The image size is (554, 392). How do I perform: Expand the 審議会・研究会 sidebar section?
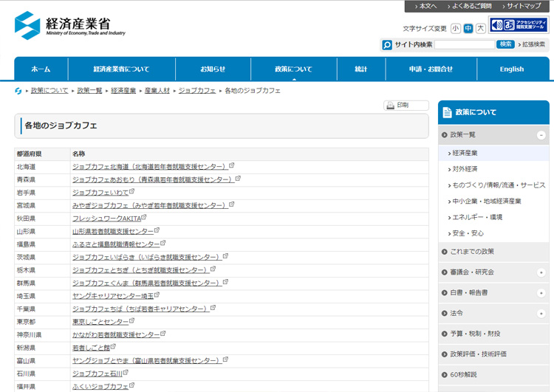[541, 272]
